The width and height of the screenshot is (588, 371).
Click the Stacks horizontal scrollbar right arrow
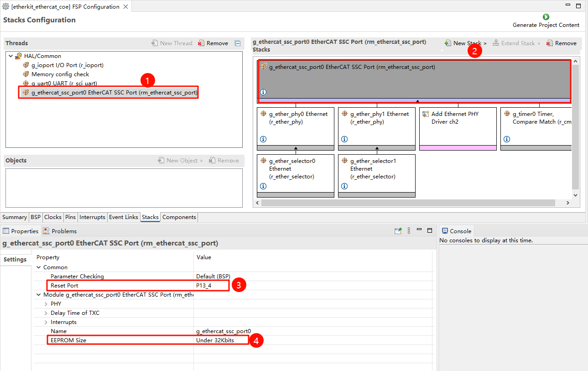(568, 203)
